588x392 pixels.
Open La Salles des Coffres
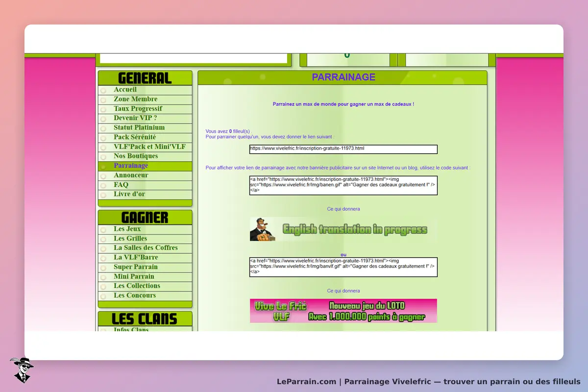tap(146, 248)
